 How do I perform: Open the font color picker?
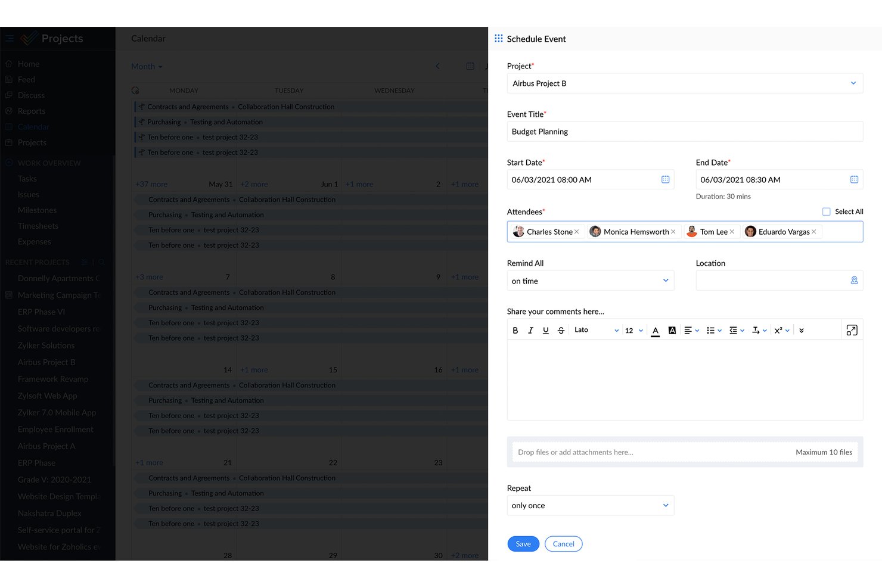pos(656,331)
